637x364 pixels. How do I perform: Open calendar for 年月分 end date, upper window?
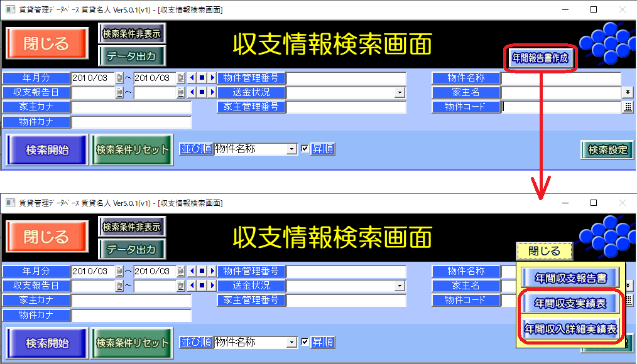[x=181, y=78]
